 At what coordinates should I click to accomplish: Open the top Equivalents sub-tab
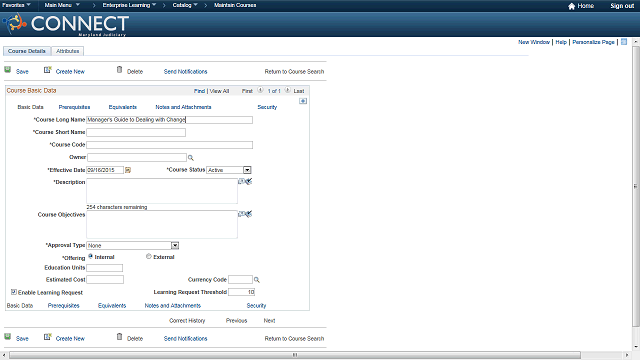coord(122,107)
